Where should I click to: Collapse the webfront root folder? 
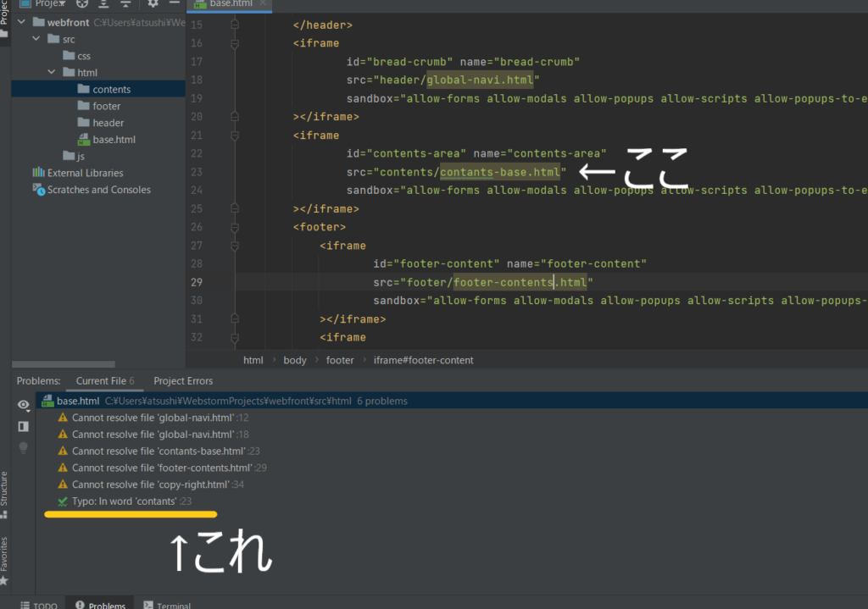(21, 22)
